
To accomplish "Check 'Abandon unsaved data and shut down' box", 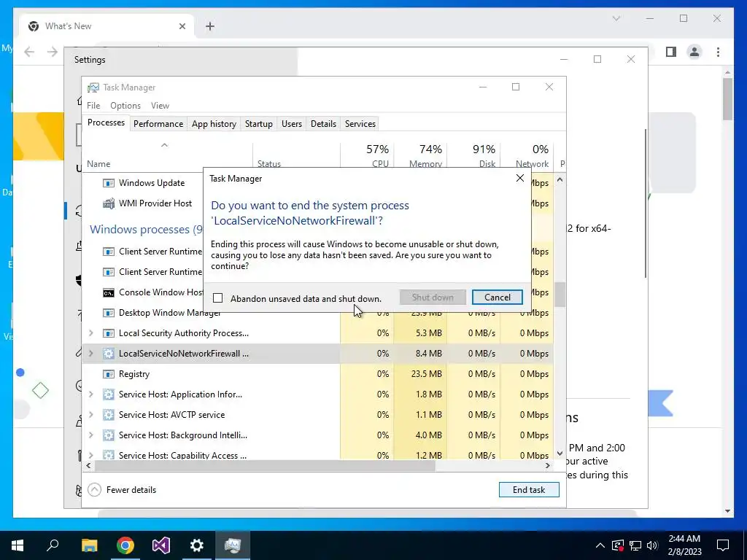I will (217, 298).
